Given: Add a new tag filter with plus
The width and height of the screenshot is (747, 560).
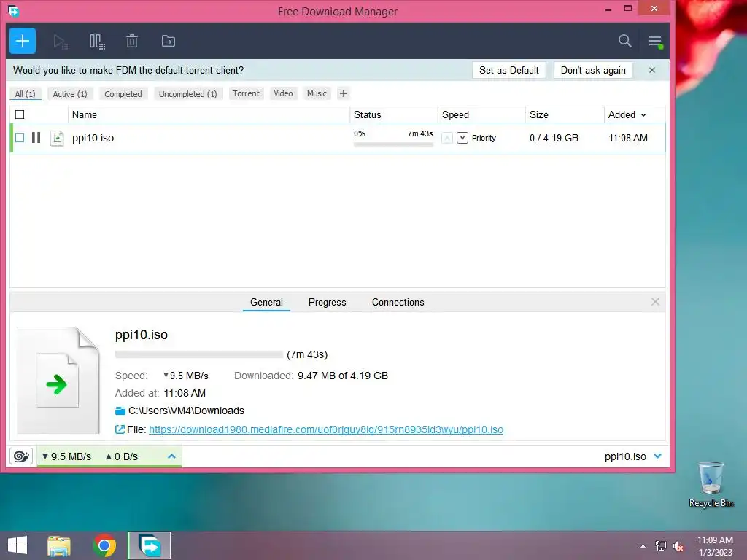Looking at the screenshot, I should (343, 93).
